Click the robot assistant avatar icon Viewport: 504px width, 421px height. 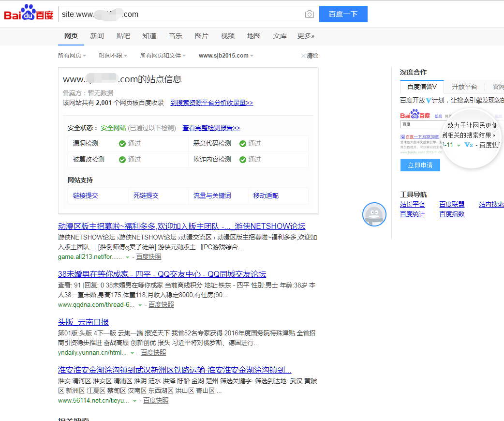[x=374, y=214]
